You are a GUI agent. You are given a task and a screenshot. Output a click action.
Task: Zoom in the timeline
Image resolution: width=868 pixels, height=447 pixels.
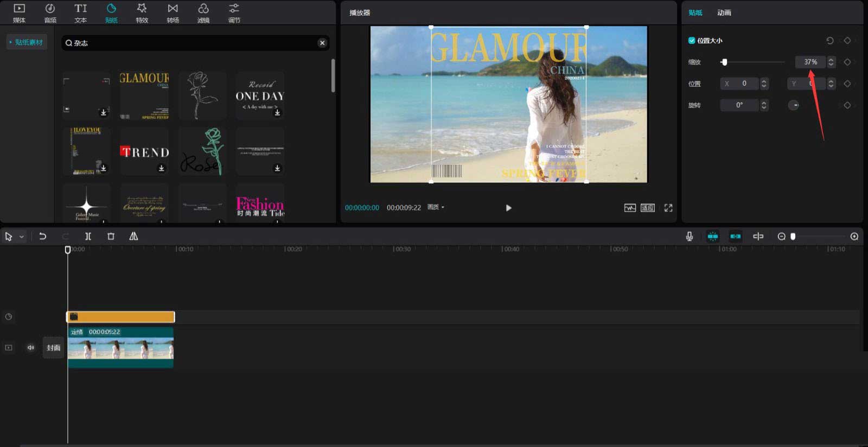pos(854,237)
